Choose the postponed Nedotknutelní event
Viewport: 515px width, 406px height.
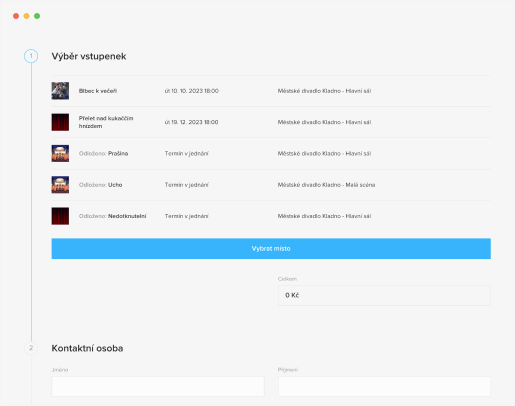(x=112, y=216)
